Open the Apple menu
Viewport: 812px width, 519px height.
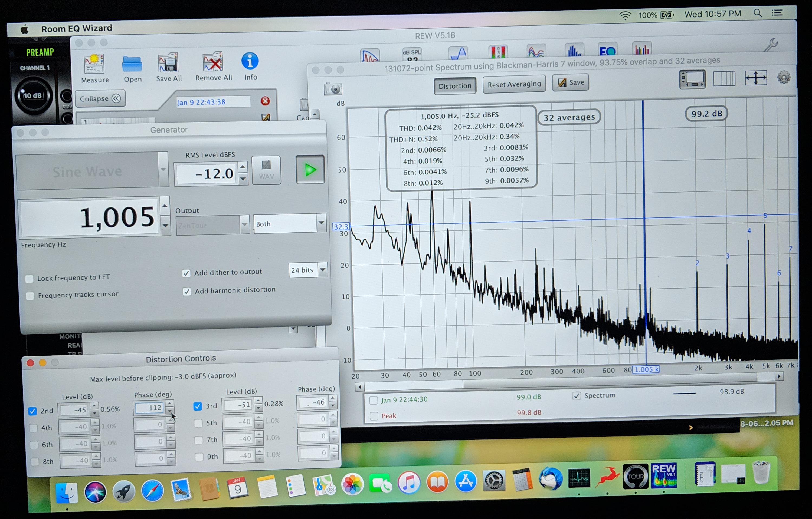25,30
